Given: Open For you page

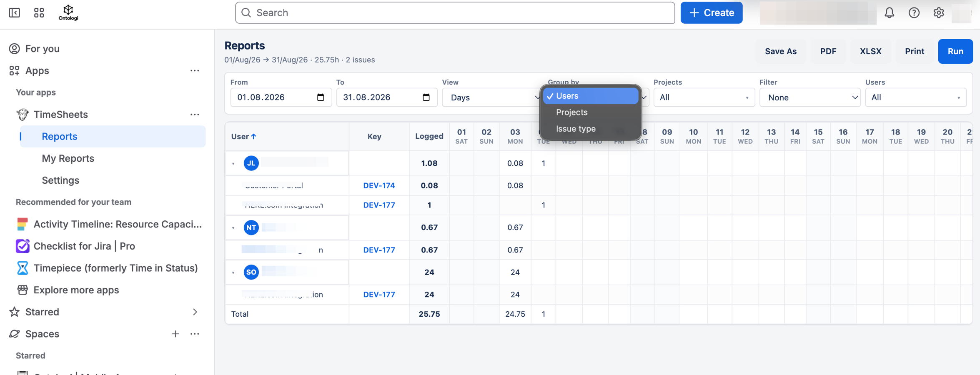Looking at the screenshot, I should (x=43, y=49).
